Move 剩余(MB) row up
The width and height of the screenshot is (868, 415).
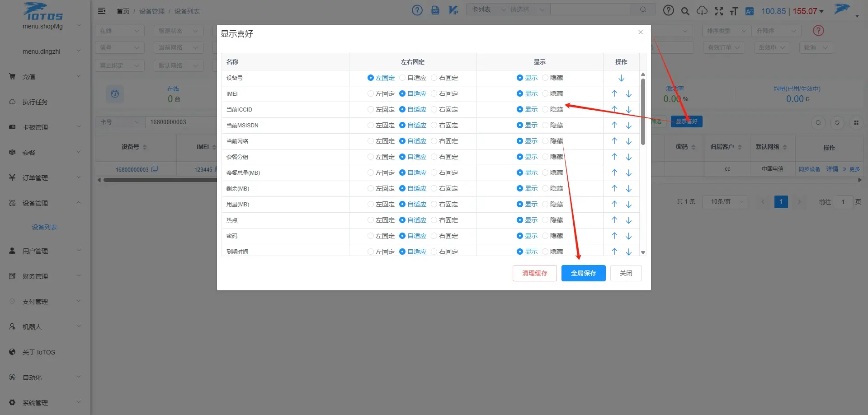coord(614,188)
